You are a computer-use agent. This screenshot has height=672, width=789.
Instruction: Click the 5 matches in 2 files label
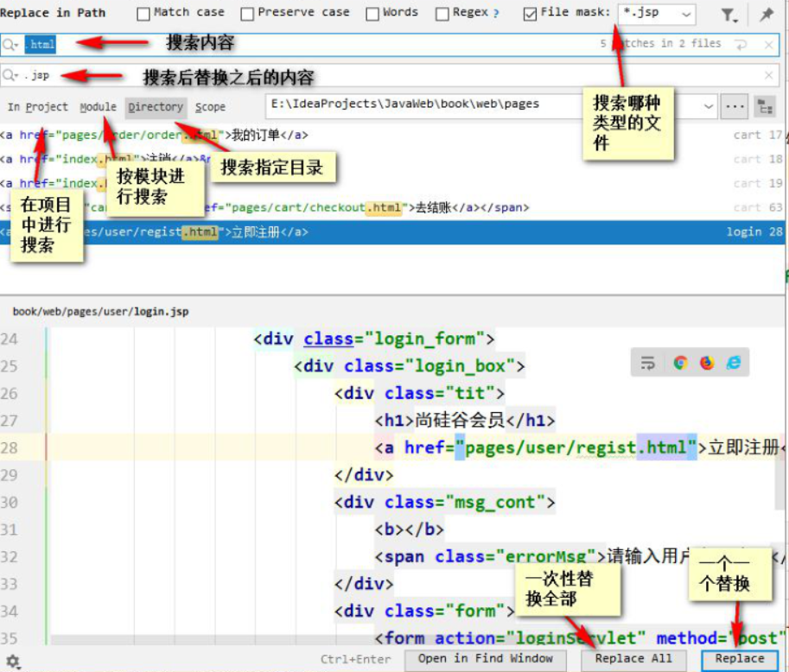pos(660,44)
